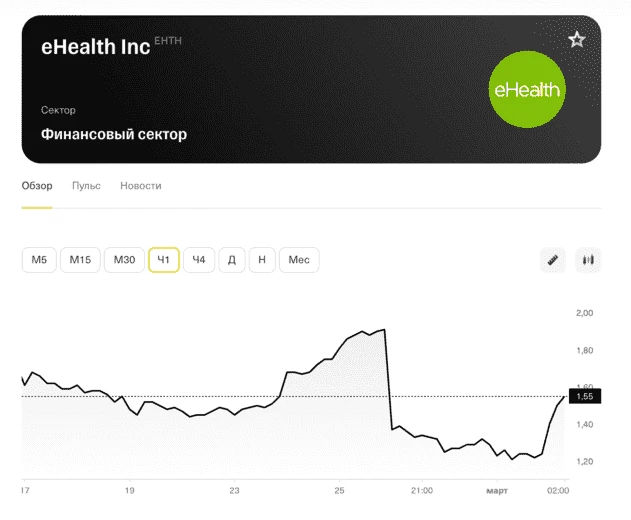Open the Финансовый сектор link
Image resolution: width=631 pixels, height=520 pixels.
pos(114,134)
